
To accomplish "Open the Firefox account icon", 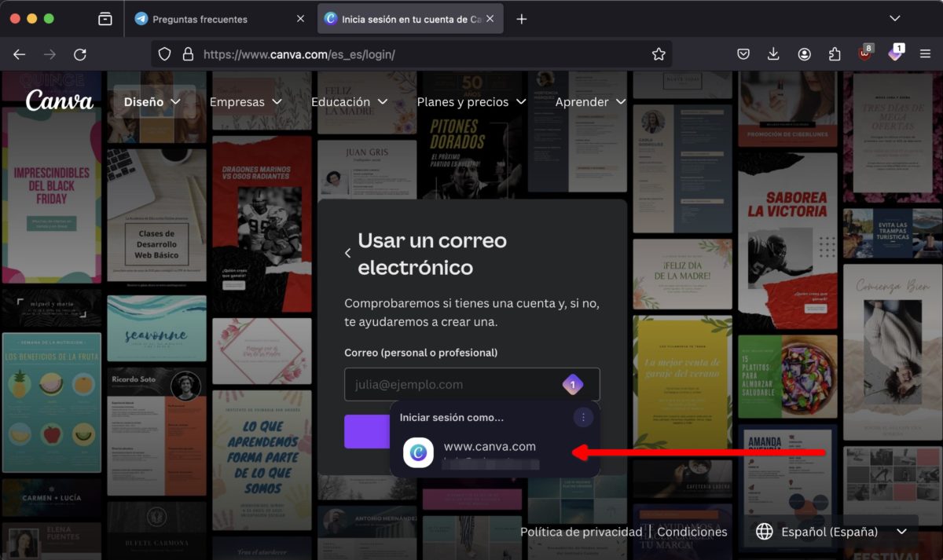I will [x=804, y=54].
